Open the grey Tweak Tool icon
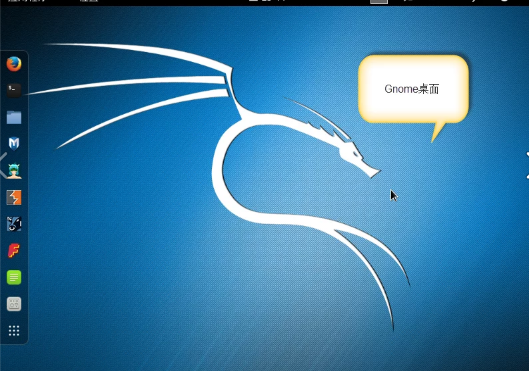 pos(14,304)
